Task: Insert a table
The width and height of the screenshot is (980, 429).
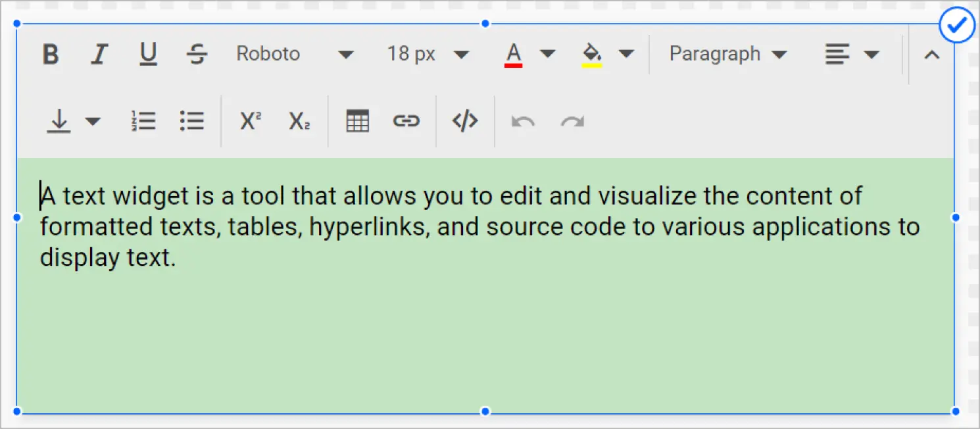Action: [357, 121]
